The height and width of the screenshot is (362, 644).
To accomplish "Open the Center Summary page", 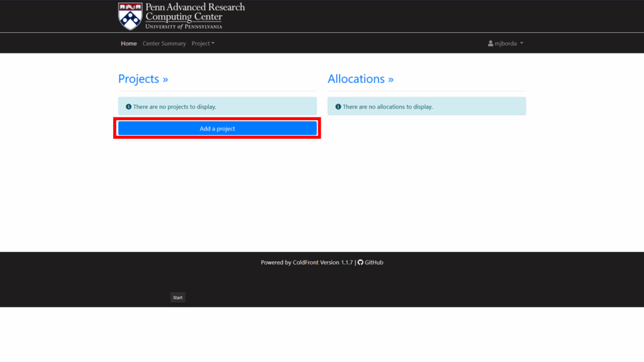I will click(x=164, y=43).
